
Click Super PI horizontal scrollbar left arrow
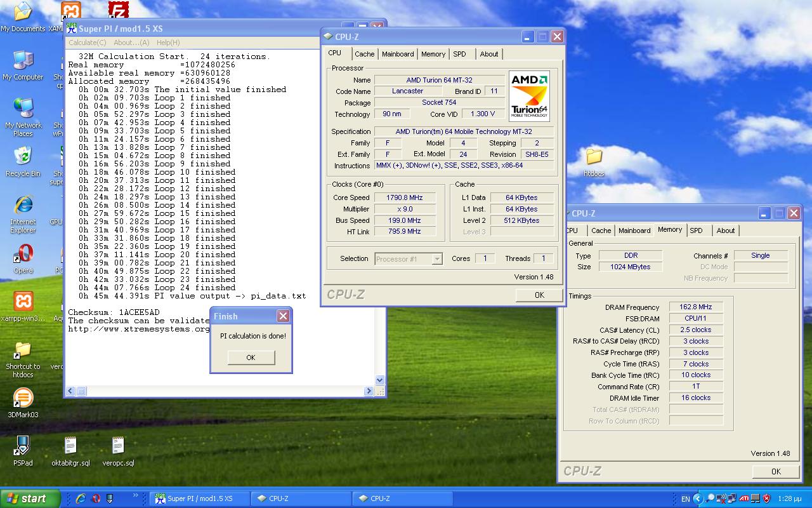click(x=70, y=391)
